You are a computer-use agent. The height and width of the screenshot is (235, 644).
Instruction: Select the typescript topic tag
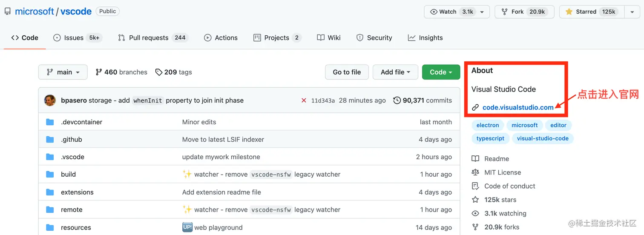tap(490, 138)
